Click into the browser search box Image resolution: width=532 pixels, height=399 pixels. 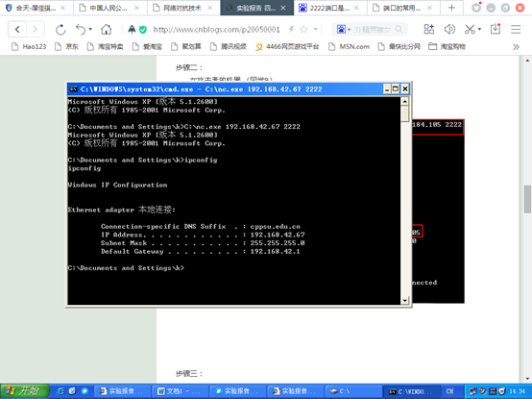click(x=373, y=30)
